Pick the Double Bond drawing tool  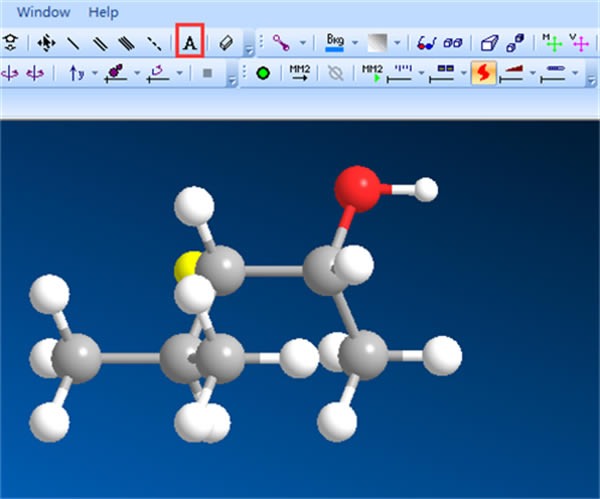click(x=100, y=43)
